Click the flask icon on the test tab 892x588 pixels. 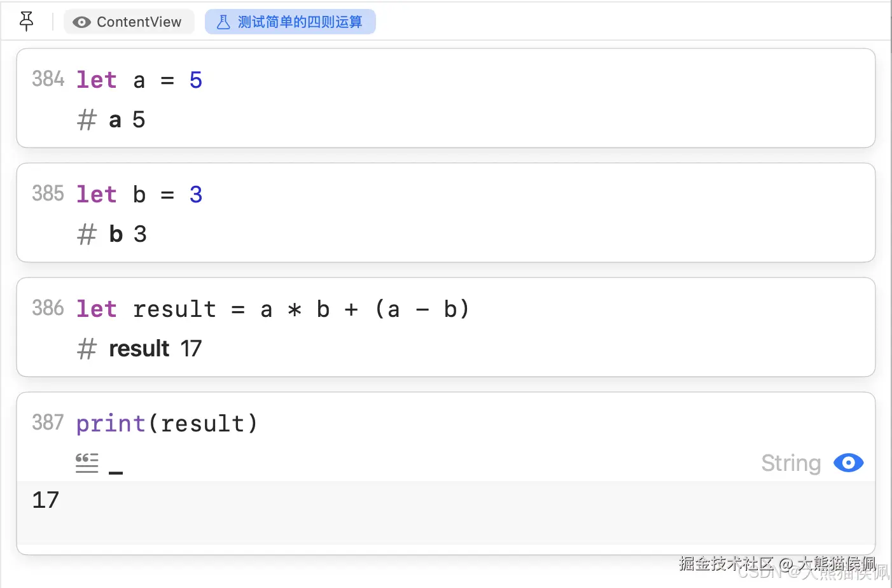click(x=223, y=22)
